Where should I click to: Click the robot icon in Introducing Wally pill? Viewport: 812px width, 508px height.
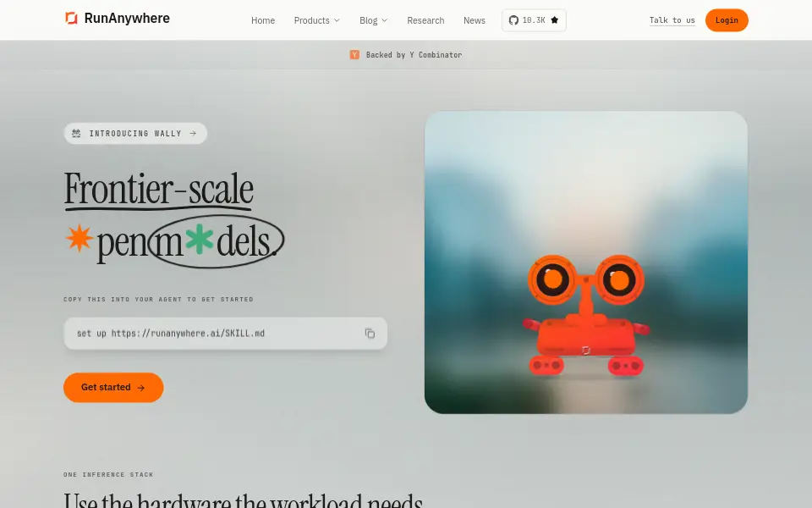[76, 133]
